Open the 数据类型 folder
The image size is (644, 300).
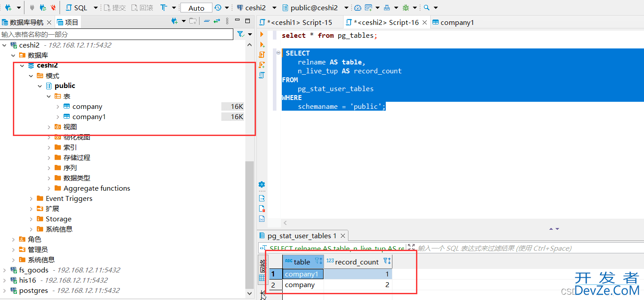tap(77, 178)
